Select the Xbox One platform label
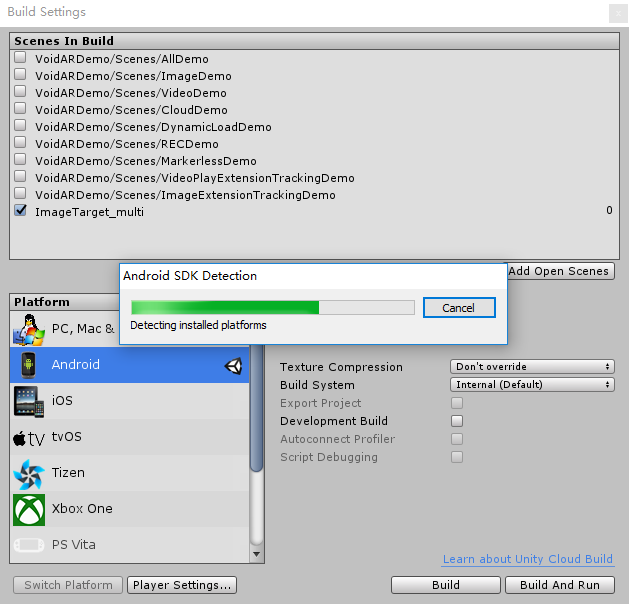The width and height of the screenshot is (629, 604). [82, 509]
